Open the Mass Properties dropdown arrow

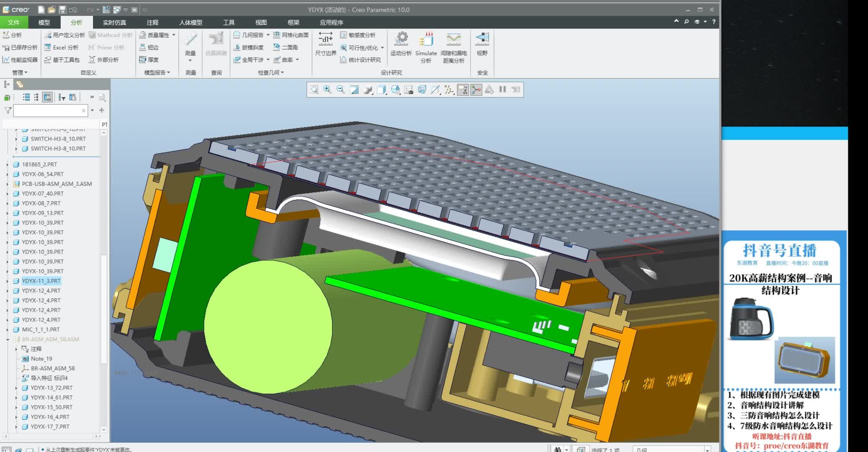pos(174,35)
